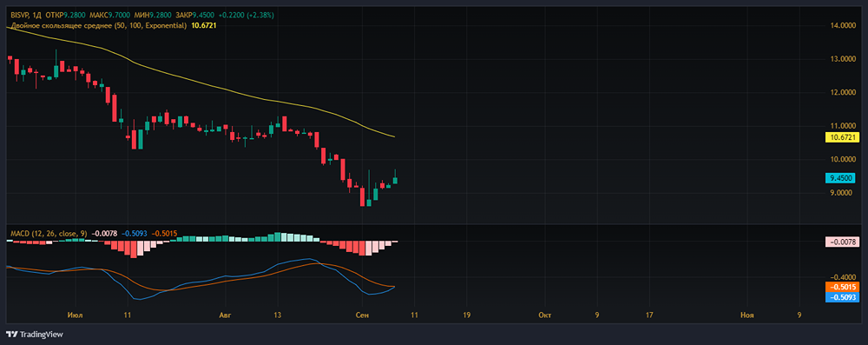Click the Сен label on the time axis
This screenshot has height=345, width=868.
tap(363, 315)
